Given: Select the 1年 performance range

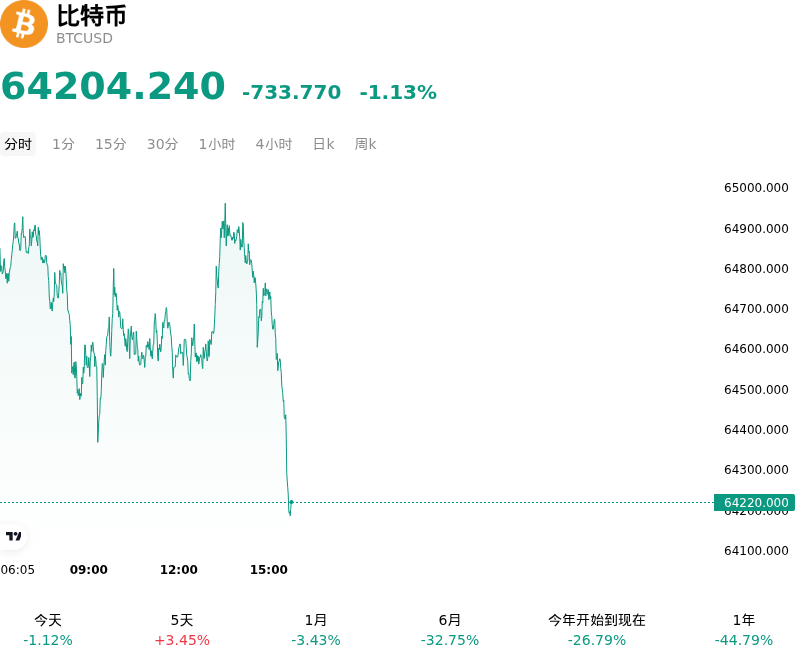Looking at the screenshot, I should (x=744, y=630).
